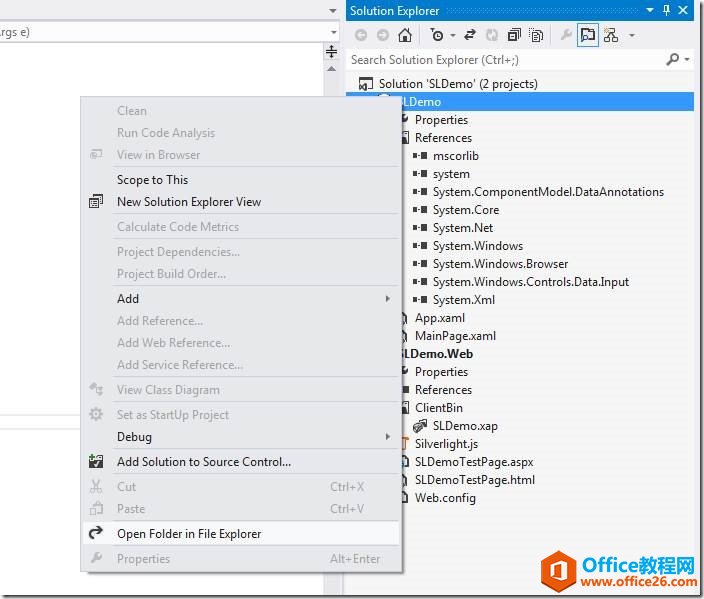Select the SLDemo.xap file name
This screenshot has width=704, height=599.
coord(465,426)
